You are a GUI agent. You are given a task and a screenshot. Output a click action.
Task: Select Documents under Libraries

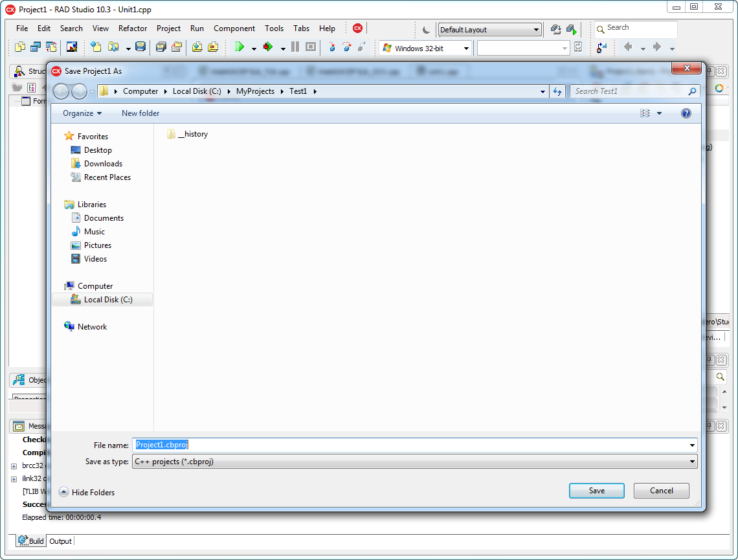(104, 218)
